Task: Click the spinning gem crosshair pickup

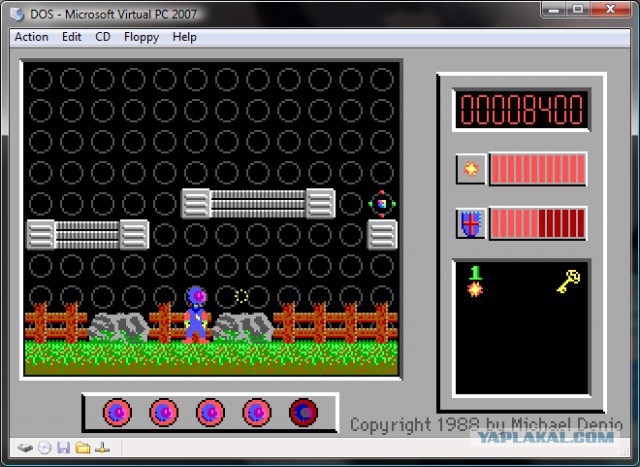Action: click(382, 204)
